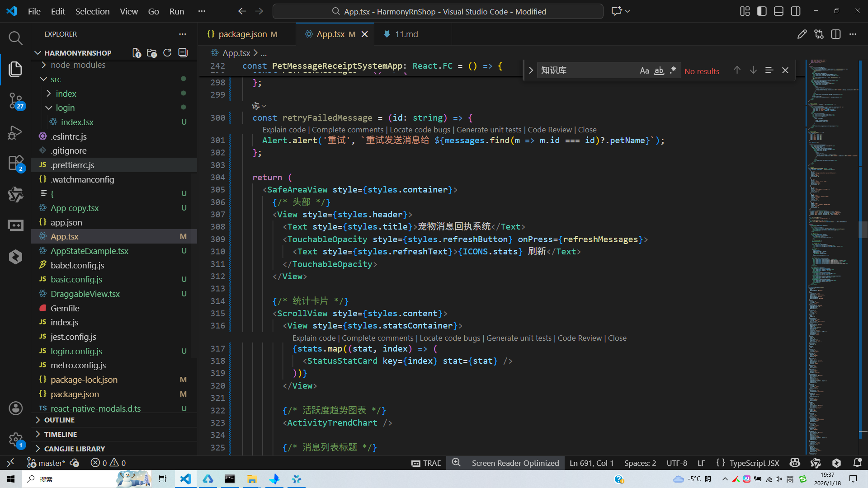868x488 pixels.
Task: Click the Split Editor Right icon
Action: (x=835, y=34)
